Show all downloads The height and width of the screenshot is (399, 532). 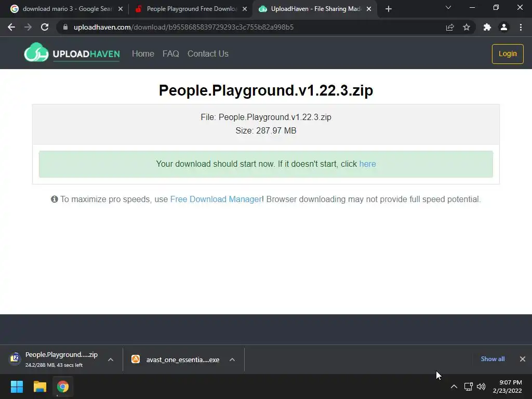point(493,359)
